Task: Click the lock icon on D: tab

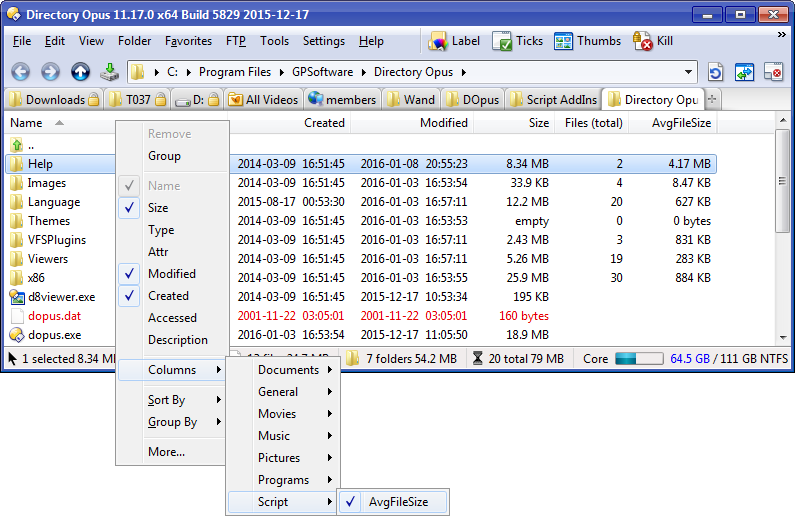Action: click(x=214, y=99)
